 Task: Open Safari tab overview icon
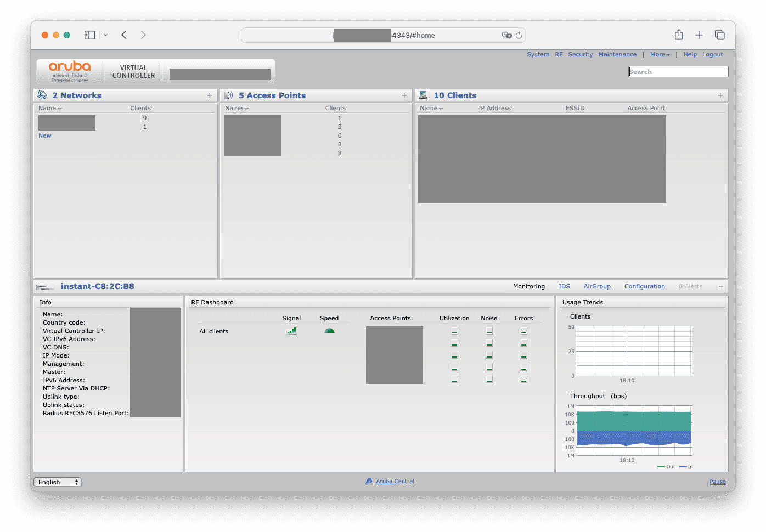(719, 35)
